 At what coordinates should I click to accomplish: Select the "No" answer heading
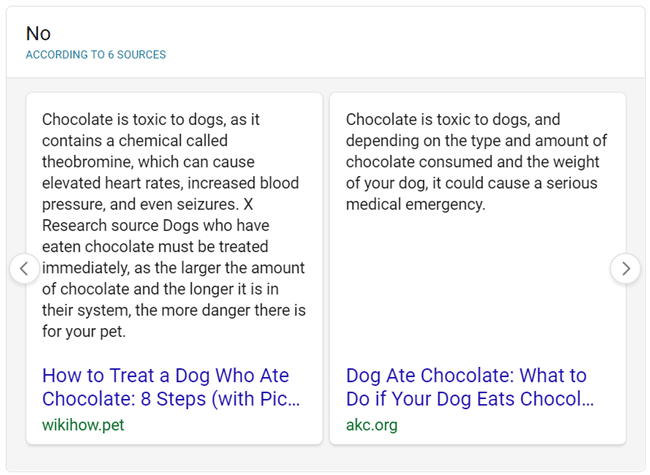(38, 33)
